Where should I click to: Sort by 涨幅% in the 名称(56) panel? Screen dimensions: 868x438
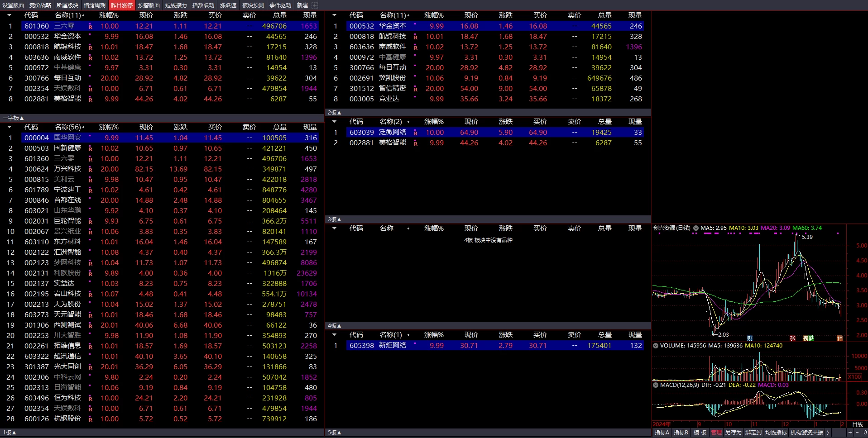pos(109,127)
